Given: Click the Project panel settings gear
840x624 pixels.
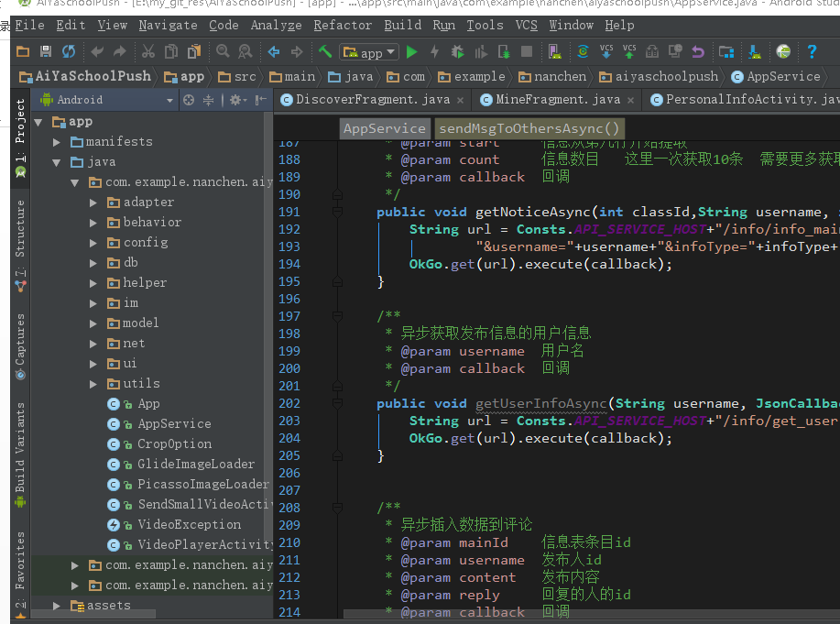Looking at the screenshot, I should [x=235, y=100].
